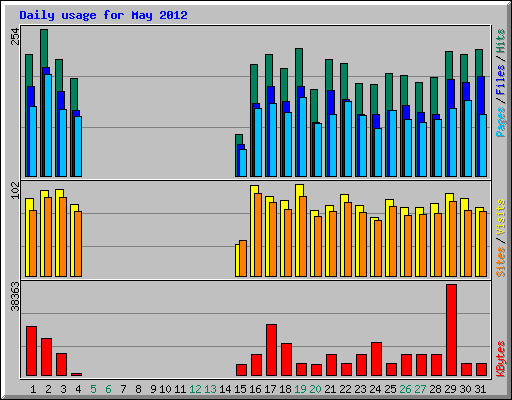Click day 3 on the x-axis
Viewport: 512px width, 400px height.
pos(63,389)
